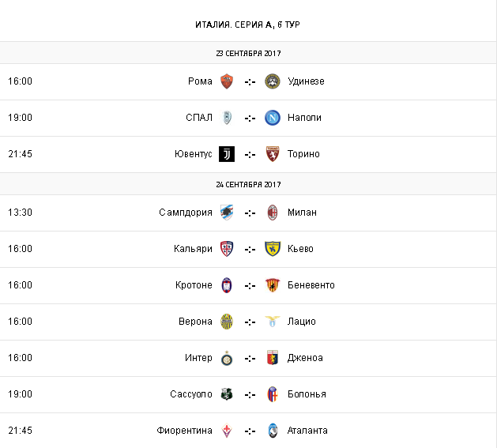
Task: Select the Сассуоло team name
Action: (x=190, y=394)
